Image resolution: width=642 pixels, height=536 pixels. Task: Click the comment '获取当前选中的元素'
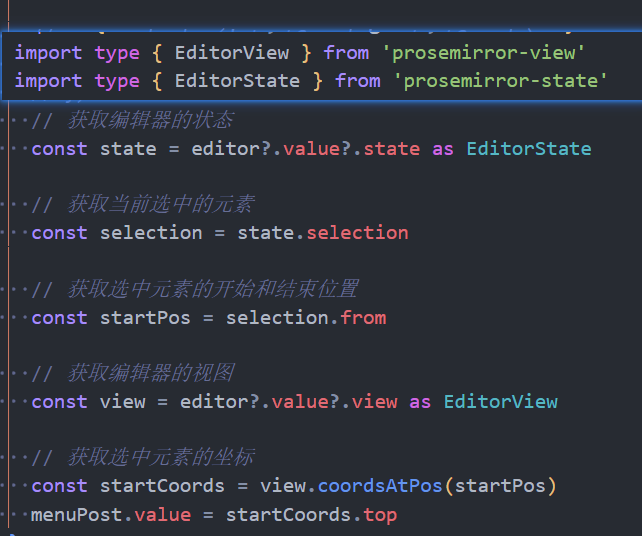click(160, 204)
